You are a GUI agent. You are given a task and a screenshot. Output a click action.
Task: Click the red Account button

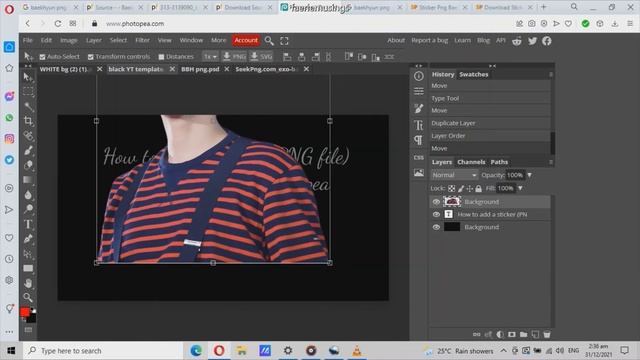click(x=246, y=40)
